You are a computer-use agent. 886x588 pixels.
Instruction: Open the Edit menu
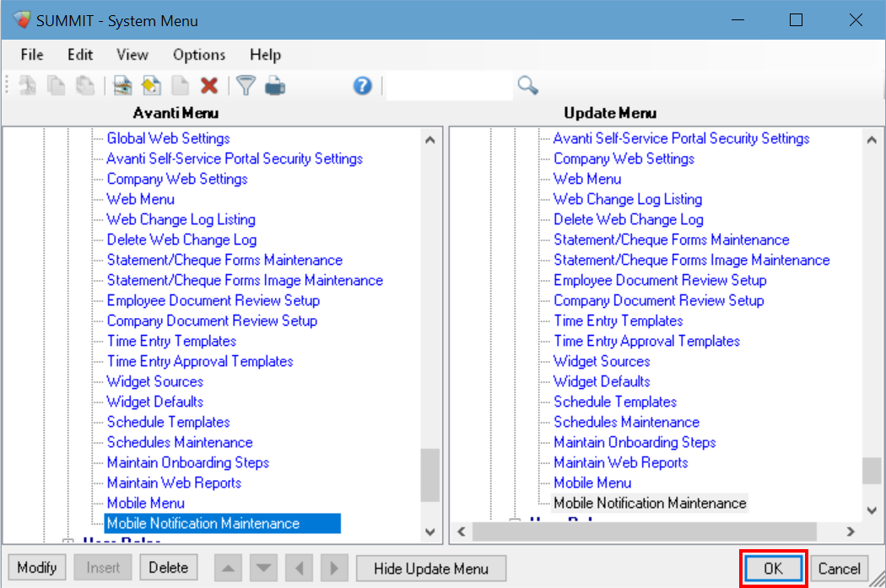[79, 55]
